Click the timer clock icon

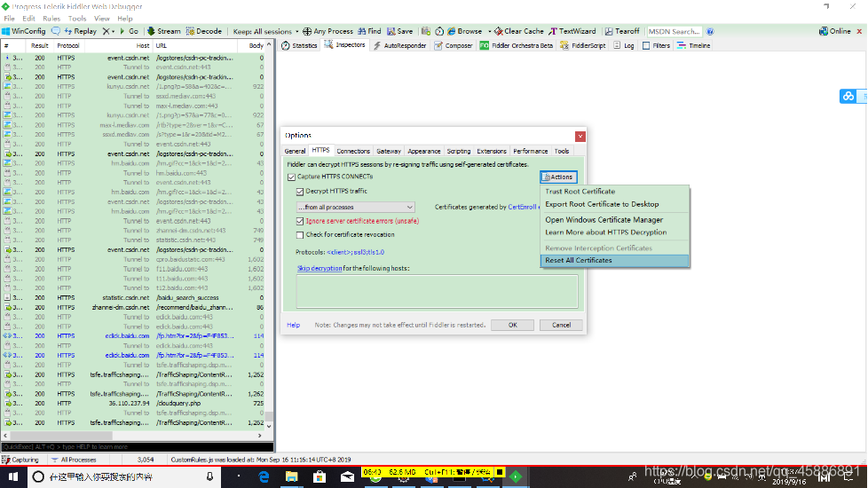439,32
